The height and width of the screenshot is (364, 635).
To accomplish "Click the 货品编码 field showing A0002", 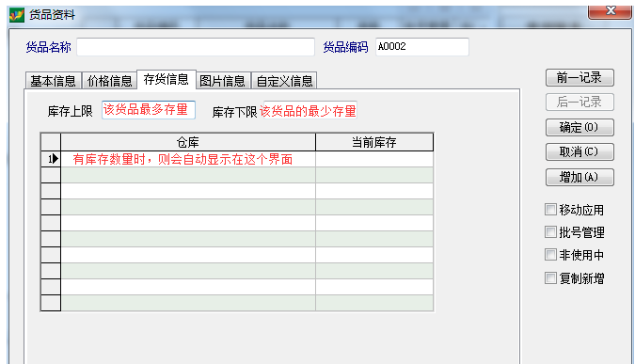I will tap(422, 47).
